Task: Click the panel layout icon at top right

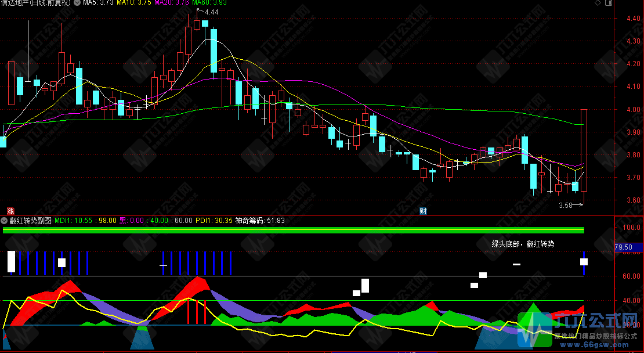Action: (x=608, y=3)
